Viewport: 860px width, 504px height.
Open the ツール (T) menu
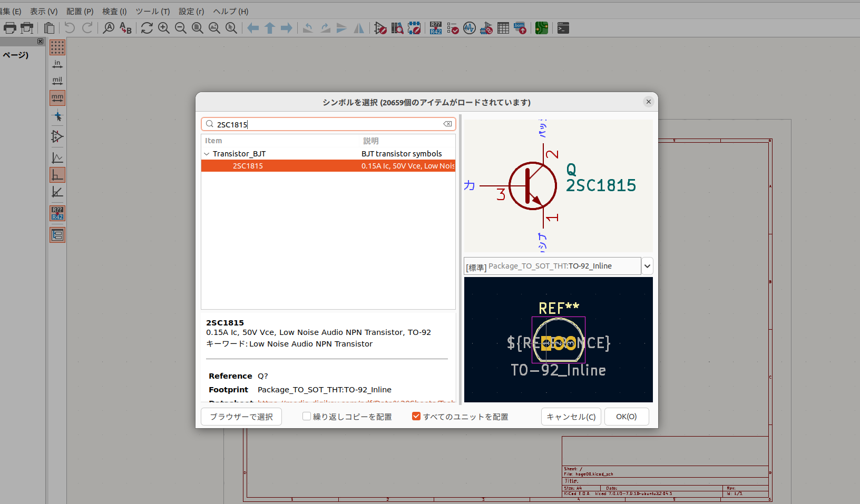(152, 11)
